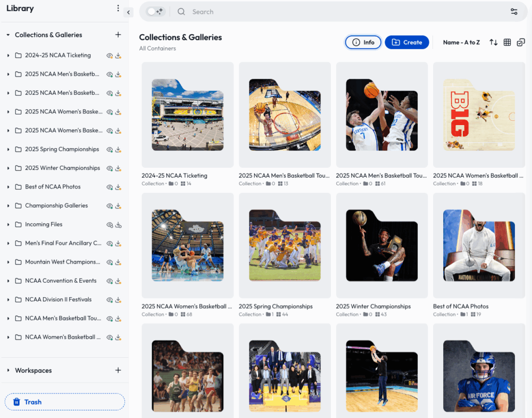Expand the 2024-25 NCAA Ticketing tree row
This screenshot has height=418, width=532.
pos(8,55)
